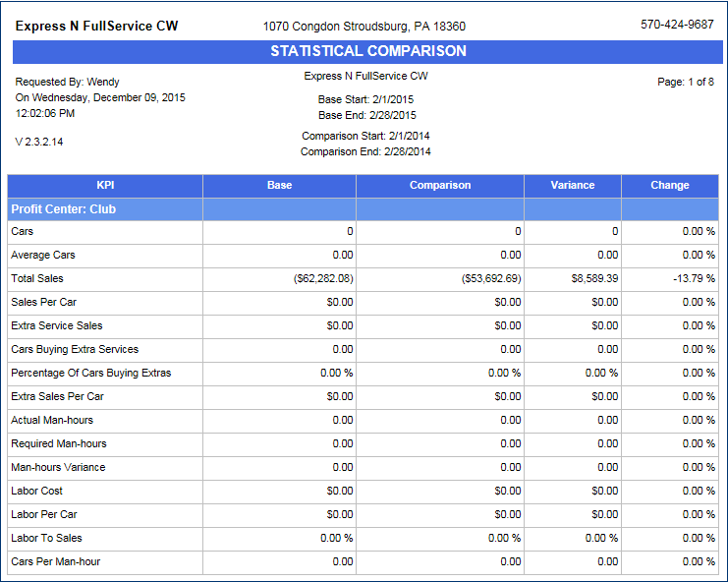Click the Extra Service Sales row label

tap(57, 325)
